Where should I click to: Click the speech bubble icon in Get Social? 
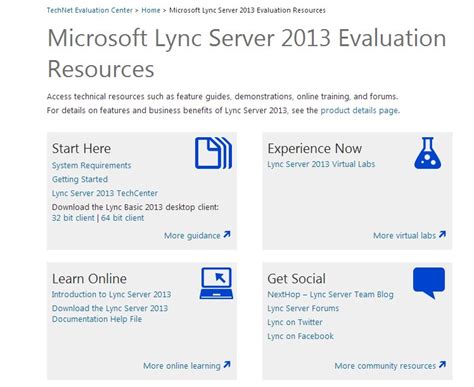429,283
